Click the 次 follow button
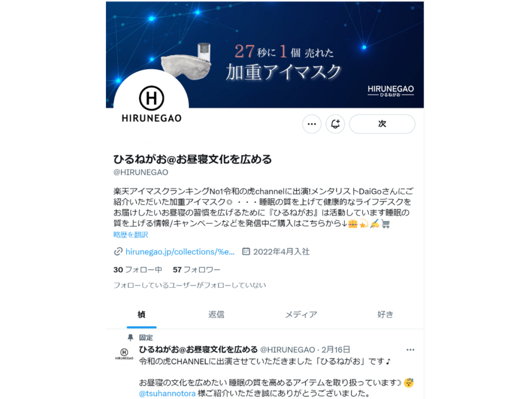Screen dimensions: 532x399 382,124
